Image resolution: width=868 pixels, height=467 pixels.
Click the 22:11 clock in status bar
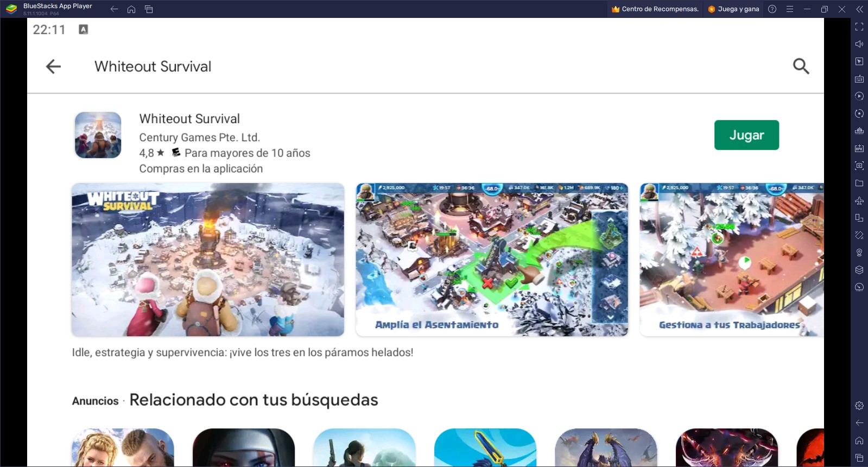(x=49, y=30)
